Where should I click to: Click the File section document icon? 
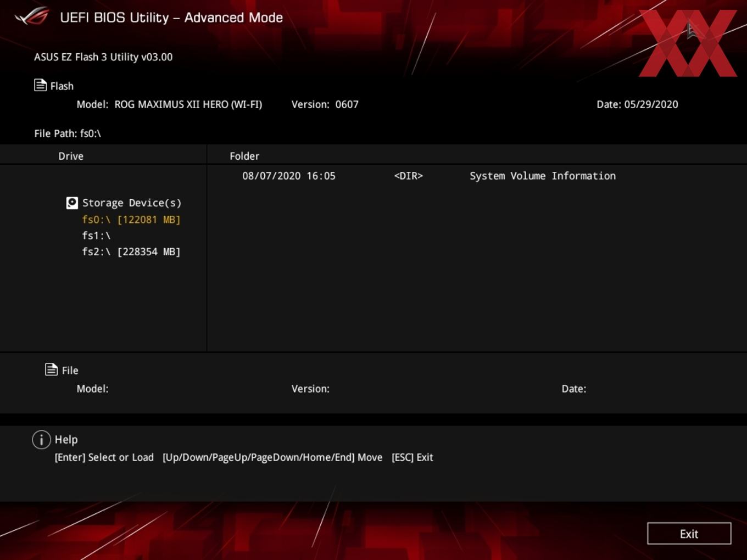pyautogui.click(x=51, y=369)
